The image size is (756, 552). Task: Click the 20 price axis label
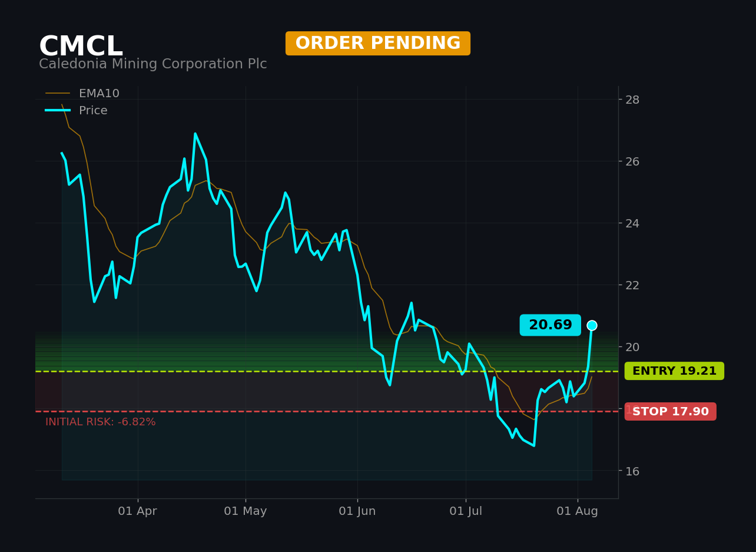[x=632, y=347]
